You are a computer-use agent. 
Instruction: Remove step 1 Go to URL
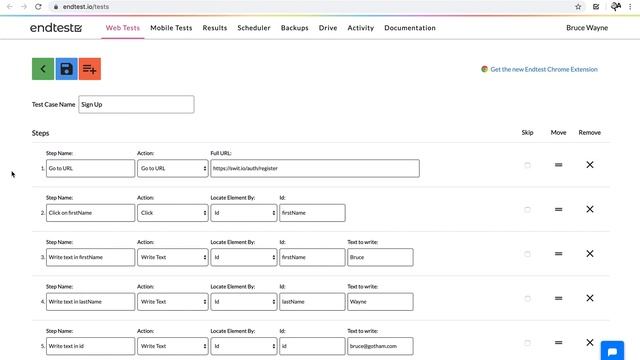[590, 165]
